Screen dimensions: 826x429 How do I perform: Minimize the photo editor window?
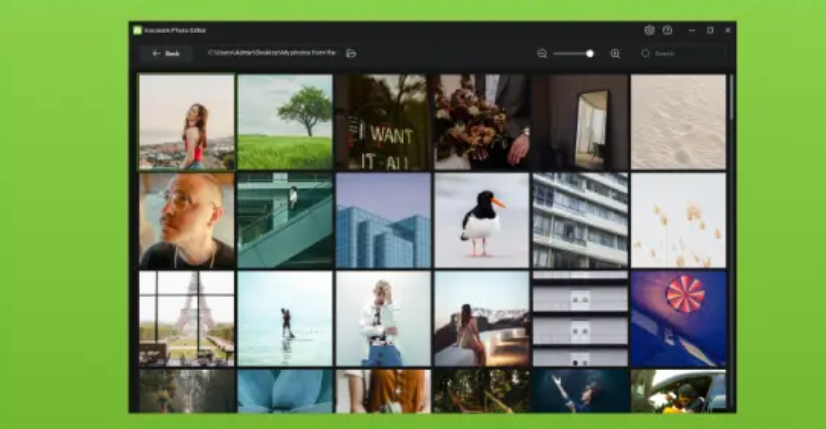pyautogui.click(x=692, y=31)
